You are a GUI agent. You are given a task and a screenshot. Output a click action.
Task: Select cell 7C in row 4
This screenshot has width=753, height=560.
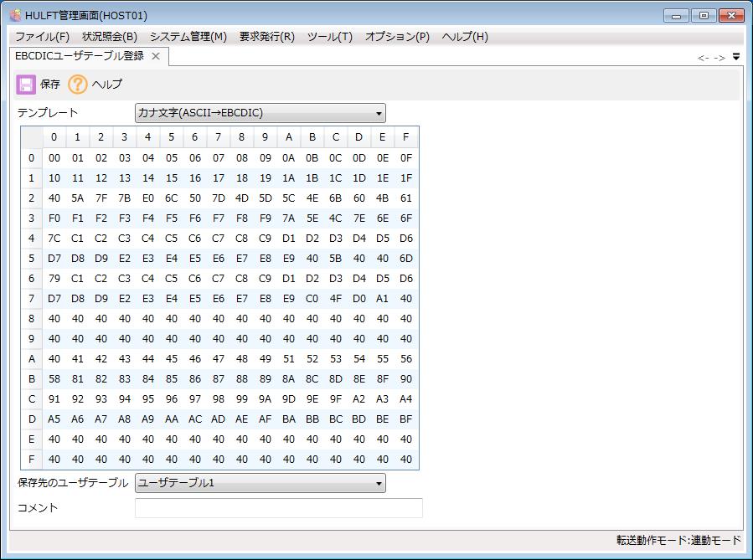coord(54,239)
